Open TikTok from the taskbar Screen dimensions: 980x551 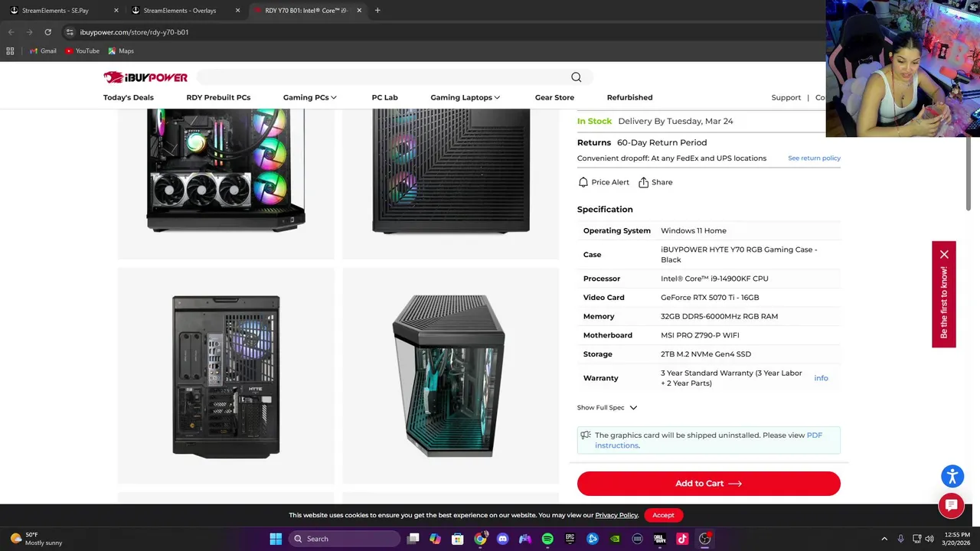pyautogui.click(x=682, y=539)
